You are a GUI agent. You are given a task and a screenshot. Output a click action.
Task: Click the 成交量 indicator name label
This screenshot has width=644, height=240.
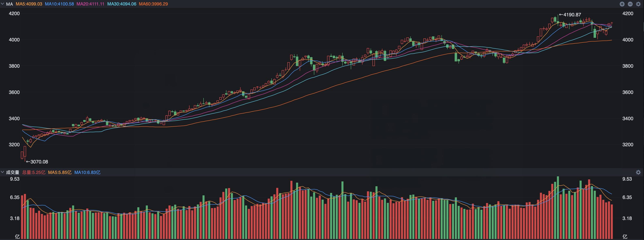[13, 172]
